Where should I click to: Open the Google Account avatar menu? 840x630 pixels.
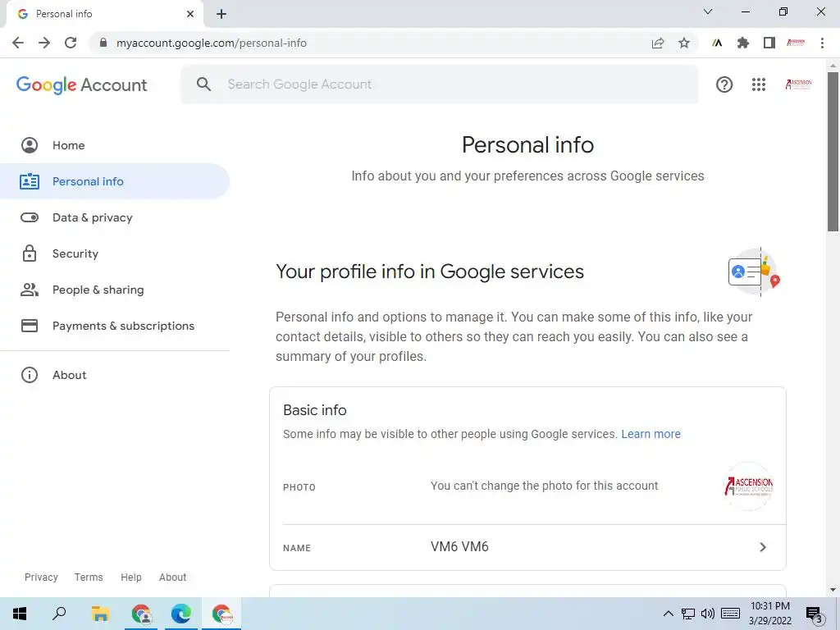tap(798, 84)
